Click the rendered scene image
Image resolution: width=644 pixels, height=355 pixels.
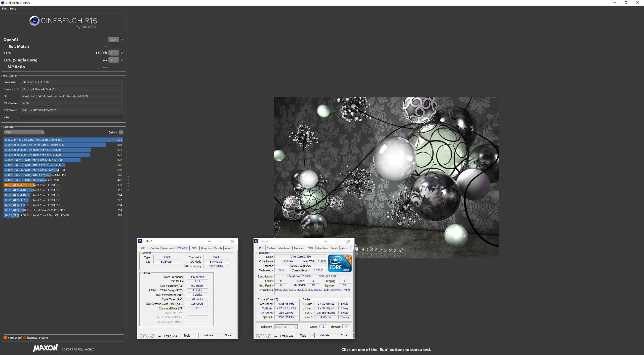(x=386, y=177)
